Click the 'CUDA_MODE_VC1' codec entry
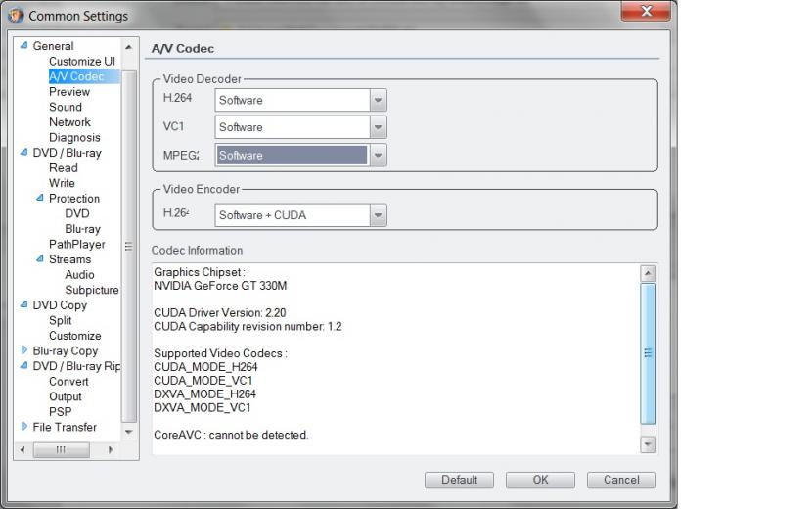 click(x=203, y=381)
